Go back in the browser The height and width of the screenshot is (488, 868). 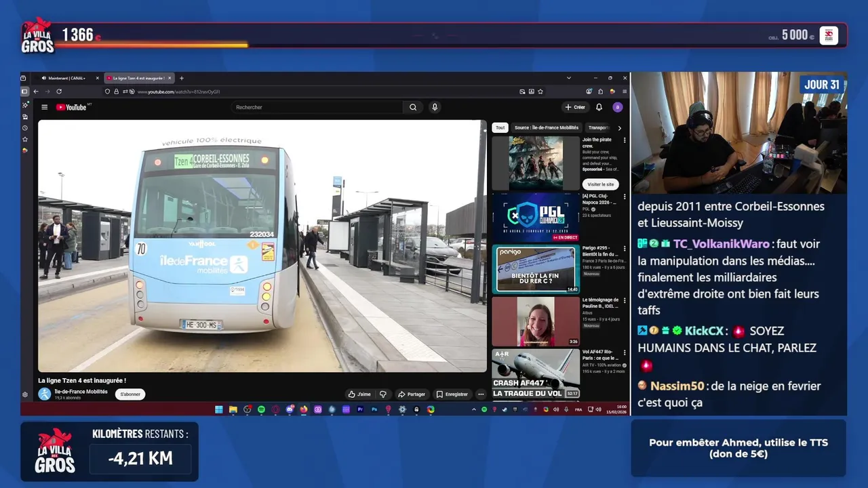click(36, 91)
